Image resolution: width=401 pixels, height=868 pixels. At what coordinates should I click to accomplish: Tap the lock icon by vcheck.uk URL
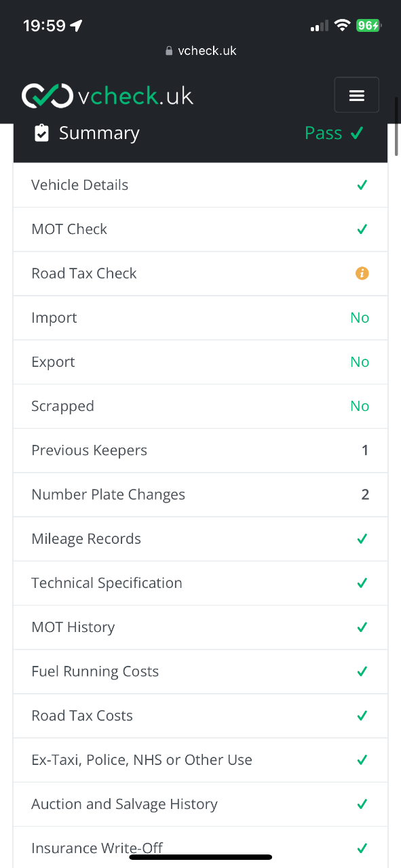(x=170, y=51)
